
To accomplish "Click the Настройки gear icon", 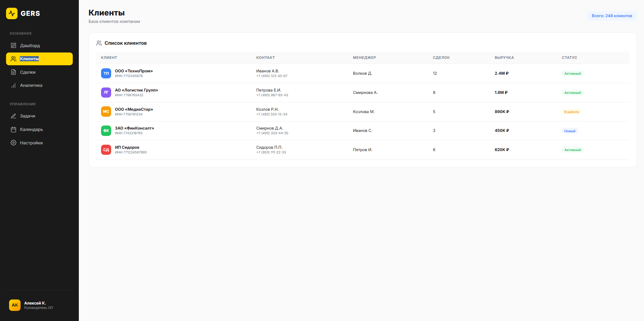I will [13, 143].
